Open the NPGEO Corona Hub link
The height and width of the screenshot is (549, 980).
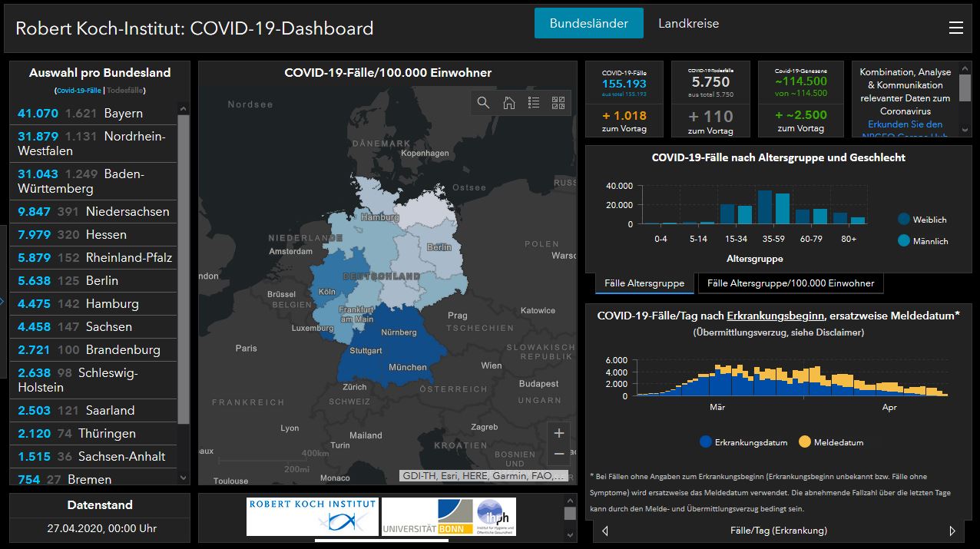pos(905,124)
